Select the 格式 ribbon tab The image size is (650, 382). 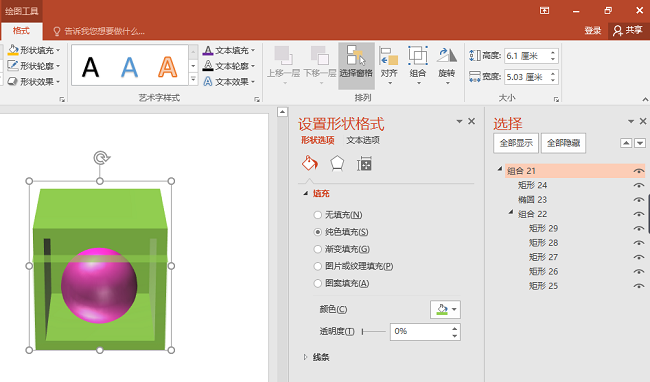[21, 31]
